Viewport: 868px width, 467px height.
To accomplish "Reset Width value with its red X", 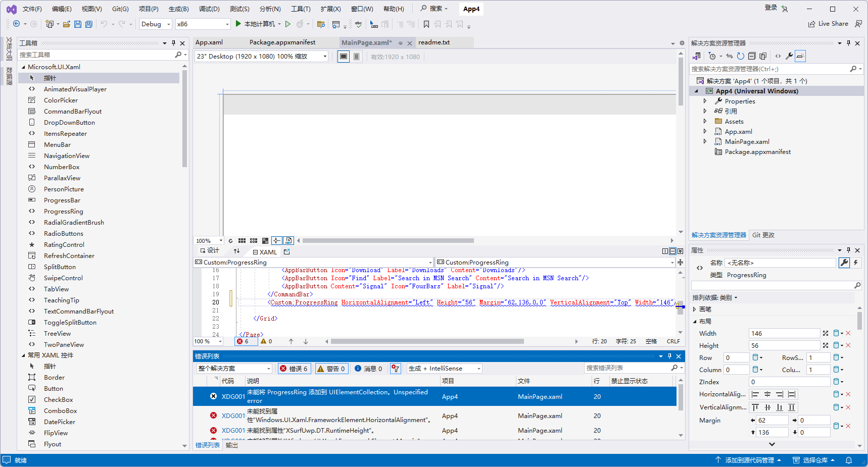I will tap(848, 333).
